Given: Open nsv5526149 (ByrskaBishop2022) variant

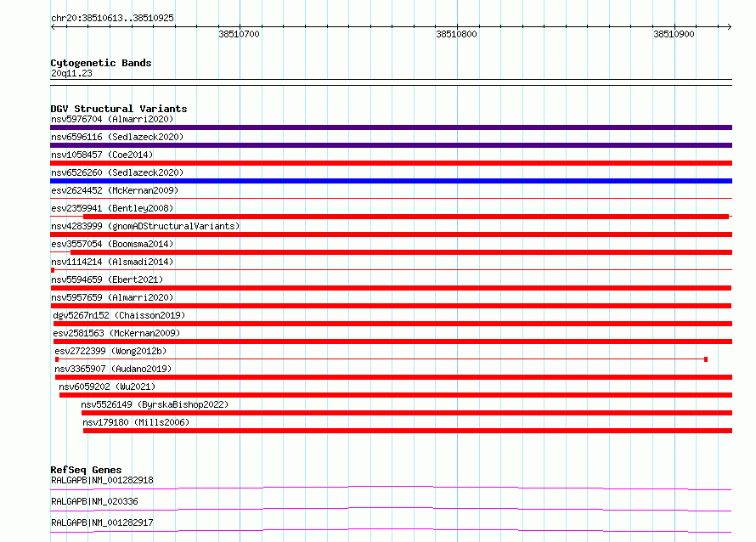Looking at the screenshot, I should [x=155, y=404].
